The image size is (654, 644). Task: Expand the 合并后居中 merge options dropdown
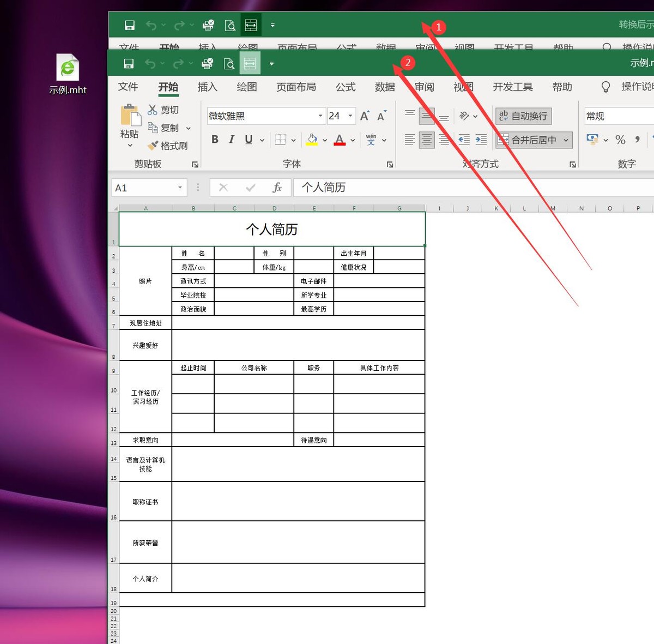click(566, 140)
